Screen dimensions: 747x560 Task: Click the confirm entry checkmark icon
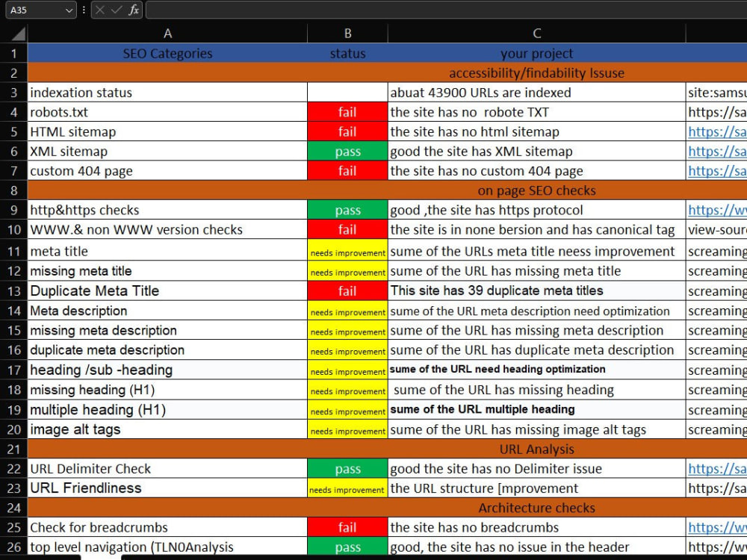[x=117, y=10]
